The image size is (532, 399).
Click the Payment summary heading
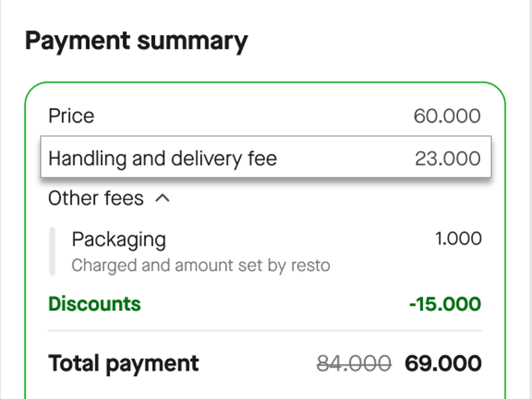pos(136,41)
